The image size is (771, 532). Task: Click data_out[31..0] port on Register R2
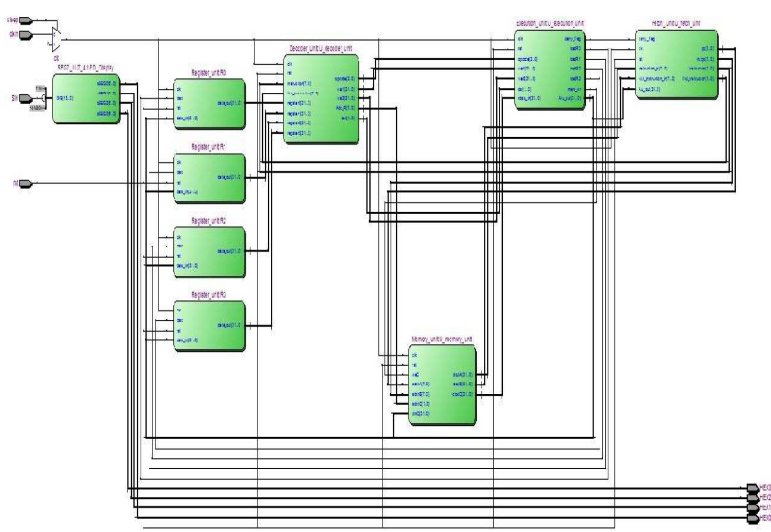(229, 251)
